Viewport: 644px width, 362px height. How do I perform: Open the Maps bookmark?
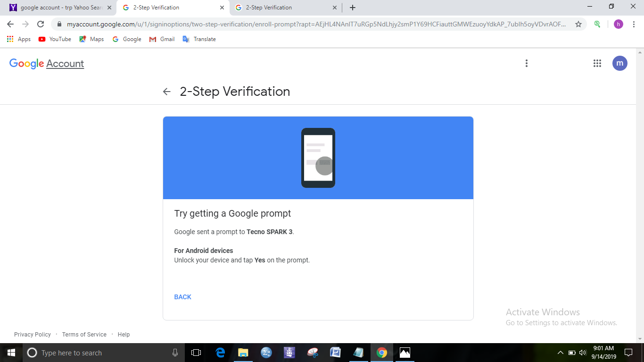91,39
